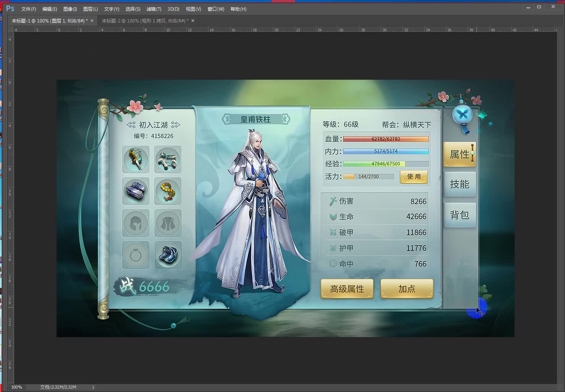Open the 视图(V) menu
Viewport: 565px width, 392px height.
point(193,9)
